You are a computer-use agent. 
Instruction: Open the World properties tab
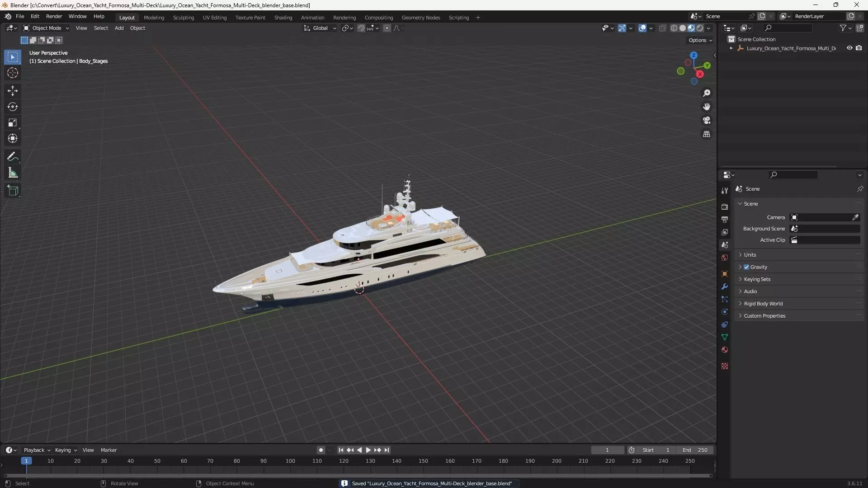pos(725,258)
